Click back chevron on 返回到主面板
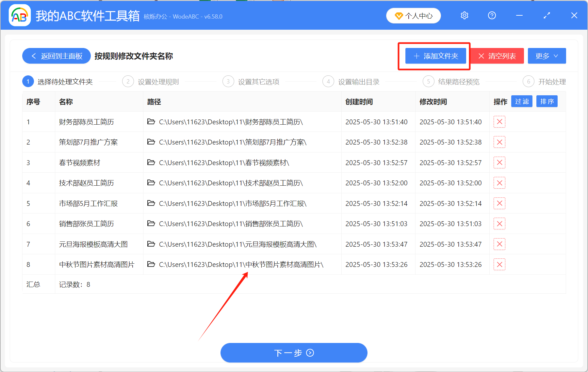Viewport: 588px width, 372px height. pos(33,56)
